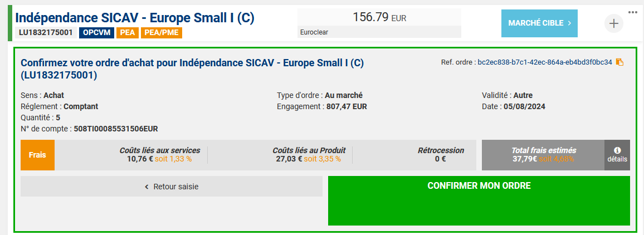Copy the order reference to clipboard
The image size is (644, 235).
click(619, 62)
